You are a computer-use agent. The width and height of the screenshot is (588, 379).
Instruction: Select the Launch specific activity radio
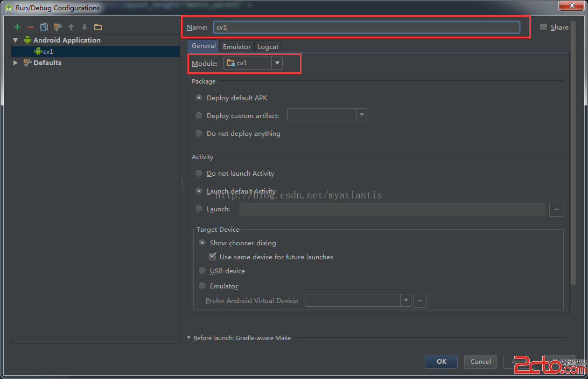(199, 209)
